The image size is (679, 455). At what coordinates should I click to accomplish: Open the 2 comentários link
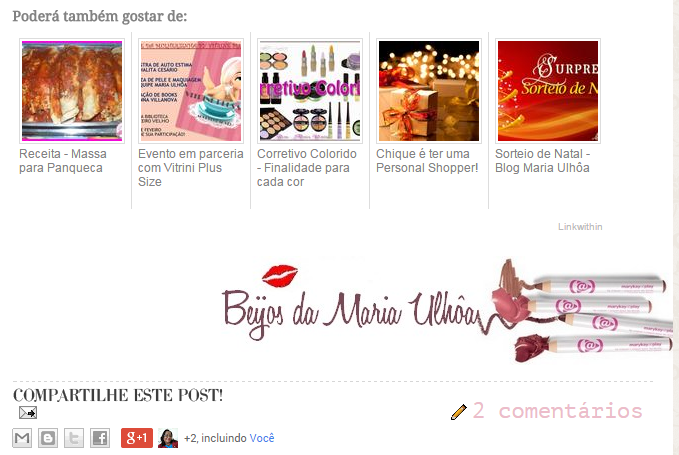[x=557, y=410]
